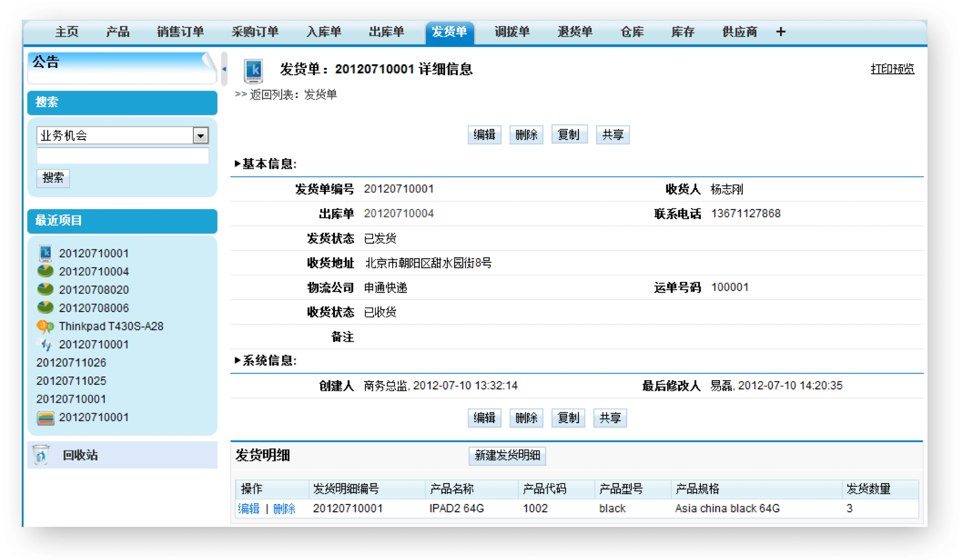The height and width of the screenshot is (560, 969).
Task: Select the active 发货单 tab
Action: pos(449,33)
